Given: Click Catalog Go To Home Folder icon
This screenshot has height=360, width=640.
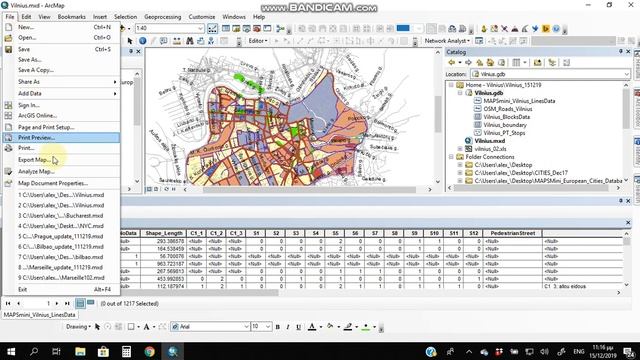Looking at the screenshot, I should click(490, 62).
